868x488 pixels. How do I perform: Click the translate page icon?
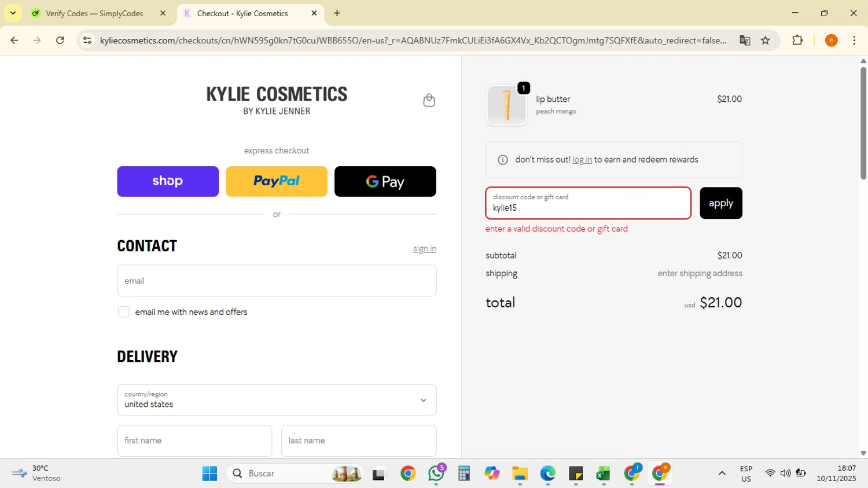coord(745,41)
